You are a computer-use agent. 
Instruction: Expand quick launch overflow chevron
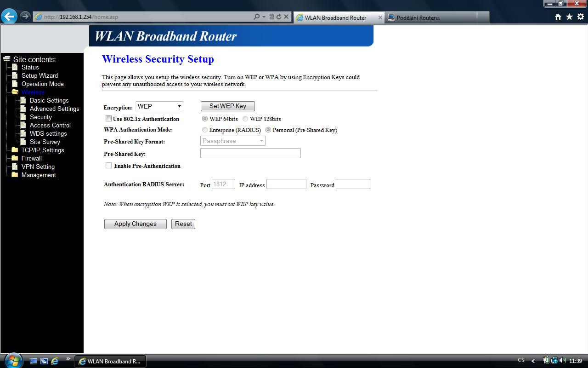68,359
